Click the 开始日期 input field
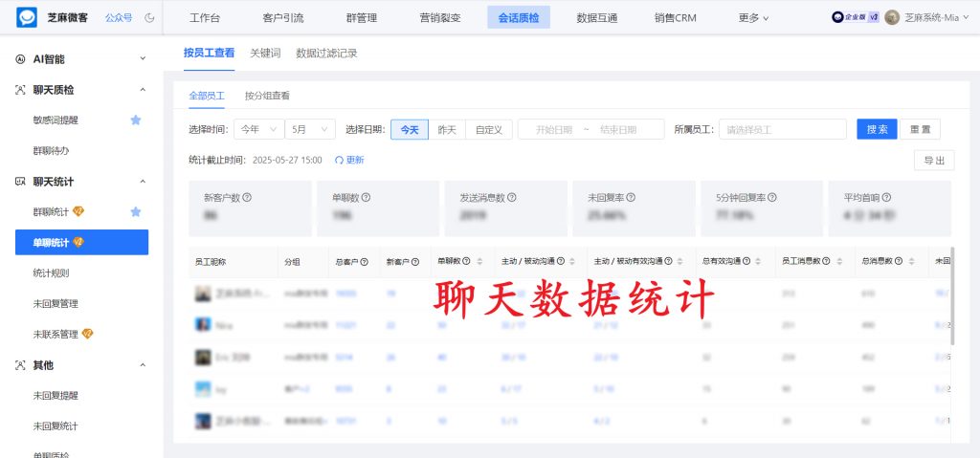Viewport: 980px width, 458px height. 554,129
